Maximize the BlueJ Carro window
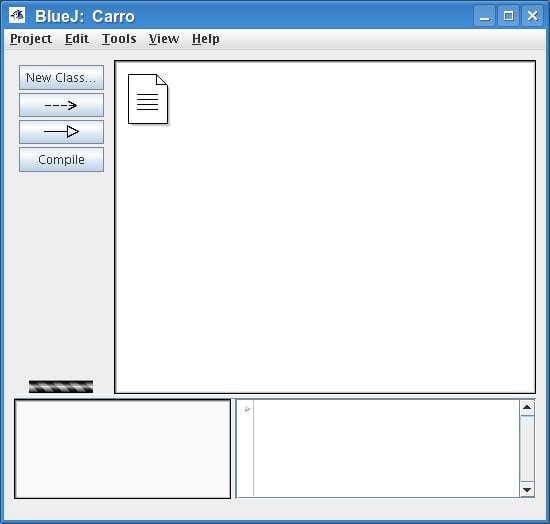The height and width of the screenshot is (524, 550). coord(508,16)
